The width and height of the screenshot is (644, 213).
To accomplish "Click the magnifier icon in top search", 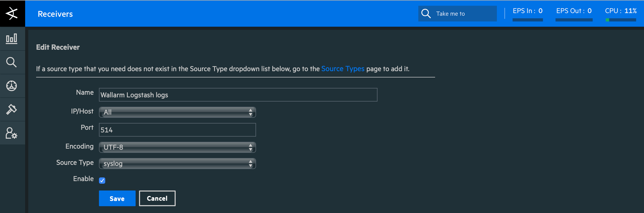I will (x=426, y=14).
